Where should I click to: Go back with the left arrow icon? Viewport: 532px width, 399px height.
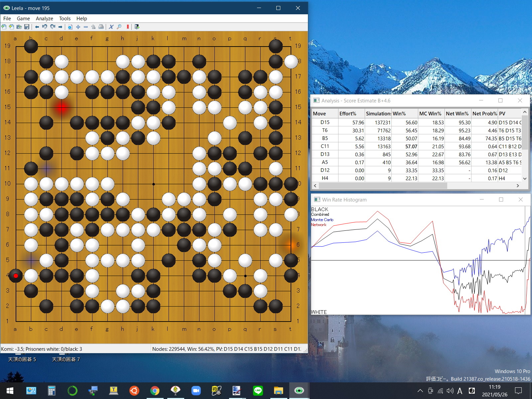point(37,27)
